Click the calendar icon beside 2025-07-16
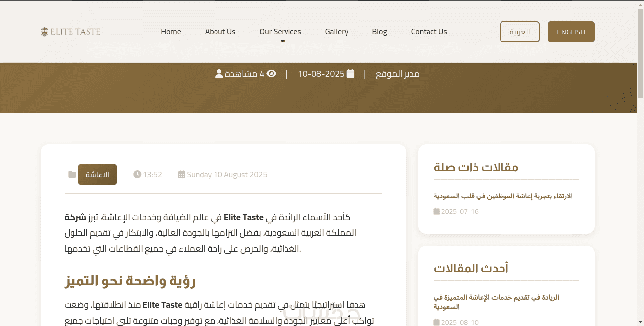Viewport: 644px width, 326px height. pos(437,211)
